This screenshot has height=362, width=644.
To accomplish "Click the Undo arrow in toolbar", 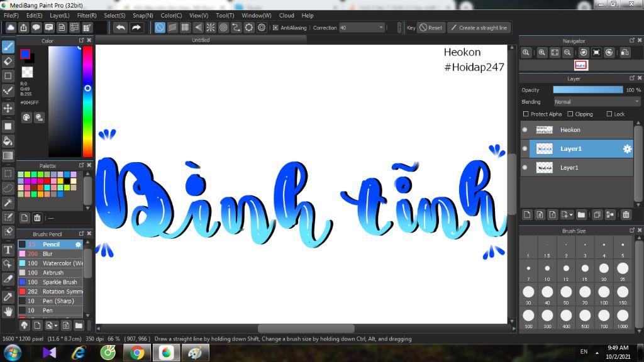I will 120,28.
